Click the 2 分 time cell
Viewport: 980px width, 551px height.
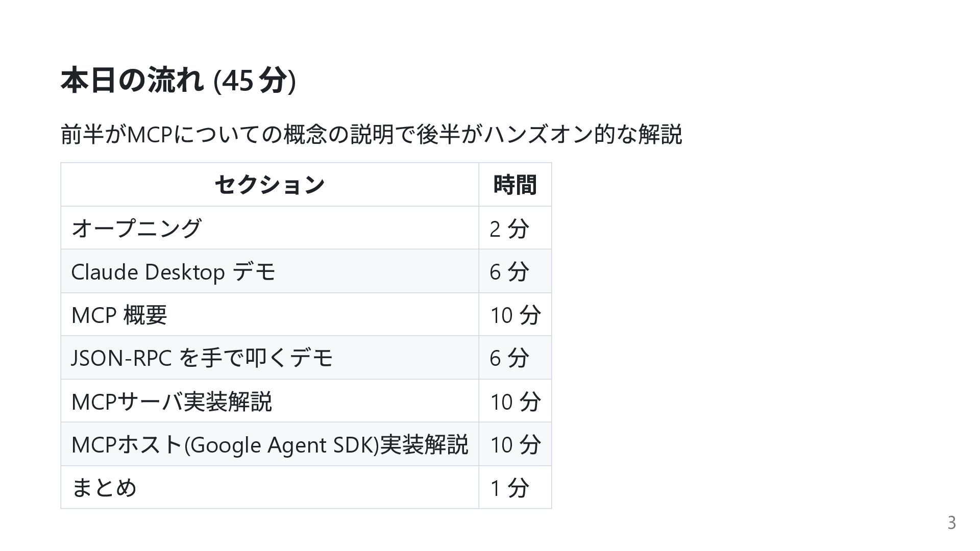pos(509,229)
